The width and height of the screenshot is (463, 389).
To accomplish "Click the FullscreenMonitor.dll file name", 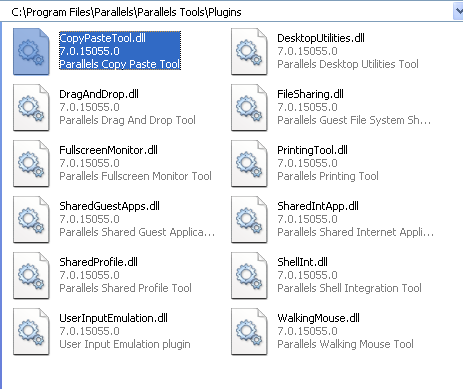I will pos(108,150).
